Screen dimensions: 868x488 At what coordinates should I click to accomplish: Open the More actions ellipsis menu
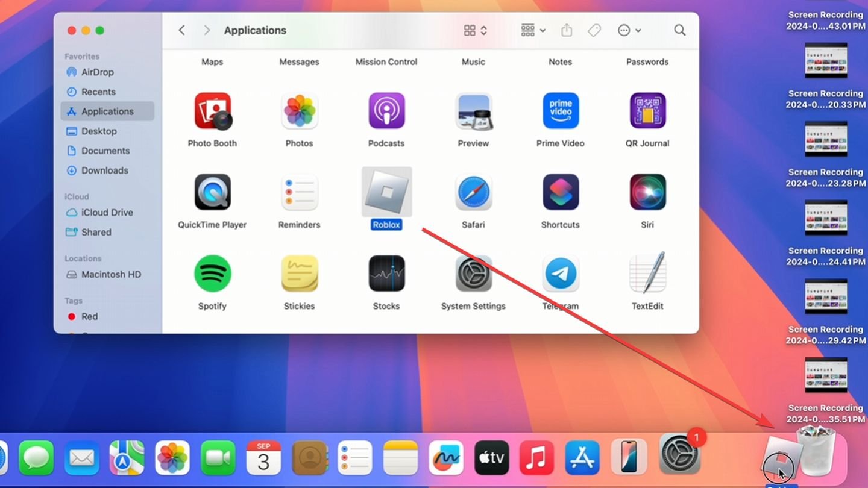pyautogui.click(x=629, y=30)
